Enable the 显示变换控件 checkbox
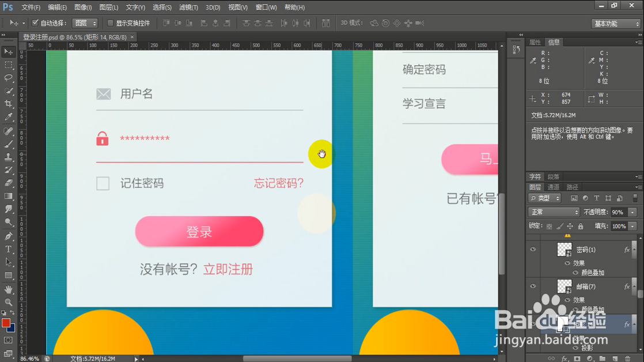The image size is (644, 362). tap(110, 23)
